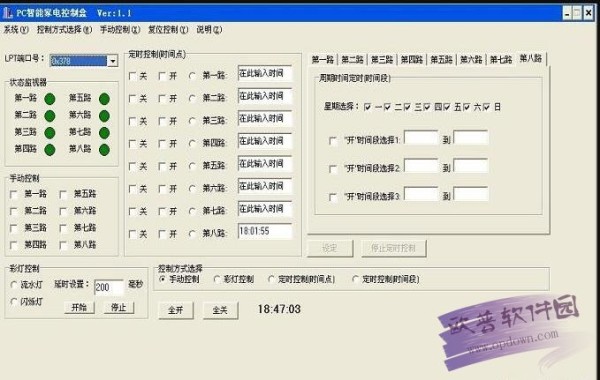Viewport: 600px width, 380px height.
Task: Click the 第七路 green status indicator
Action: [x=104, y=133]
